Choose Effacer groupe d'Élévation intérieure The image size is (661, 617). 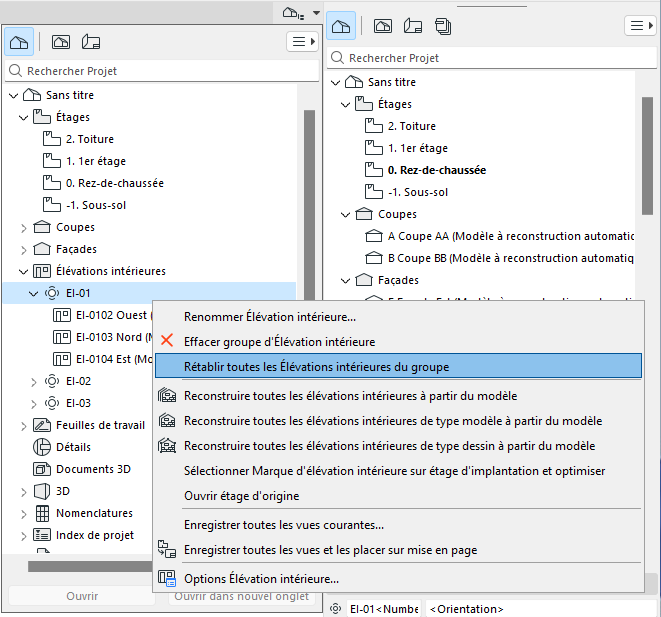click(398, 342)
